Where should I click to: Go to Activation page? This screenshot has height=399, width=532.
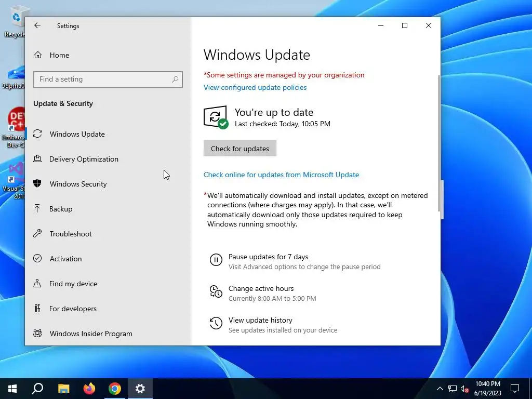click(x=108, y=259)
